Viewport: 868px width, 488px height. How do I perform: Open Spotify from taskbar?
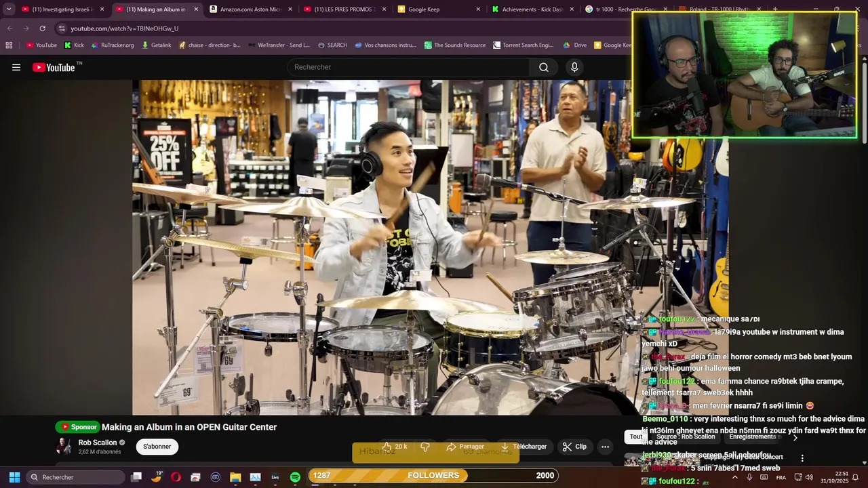pyautogui.click(x=295, y=477)
